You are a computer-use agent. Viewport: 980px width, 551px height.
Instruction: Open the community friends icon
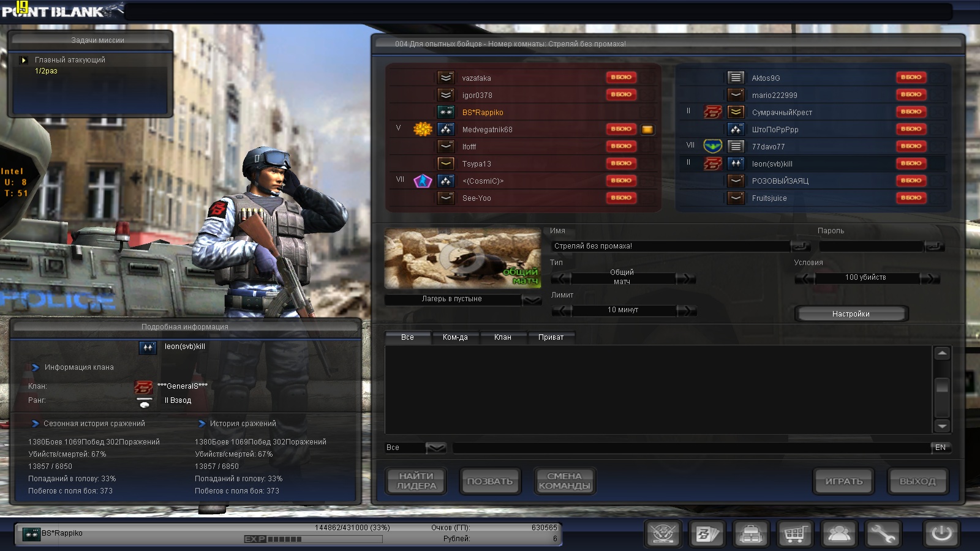tap(839, 534)
